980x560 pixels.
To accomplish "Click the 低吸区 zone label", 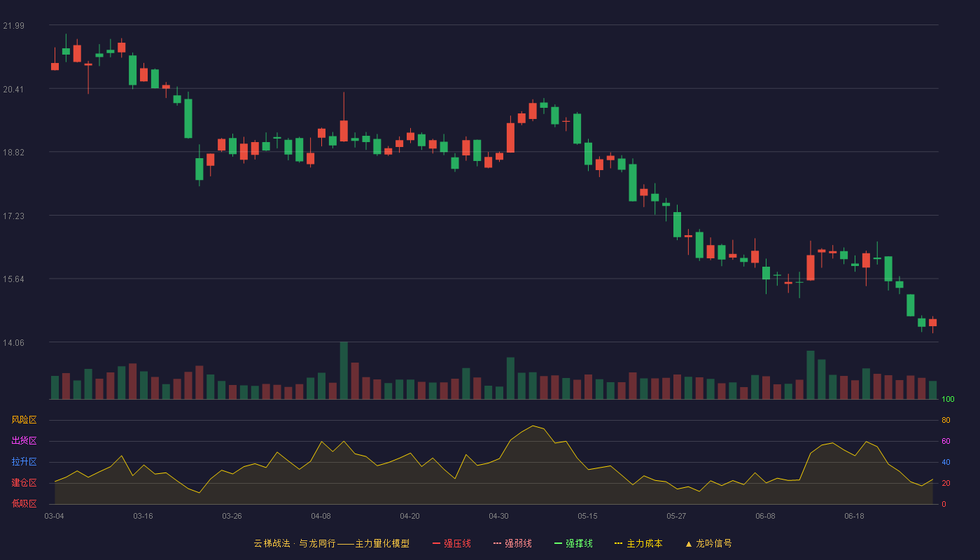I will tap(24, 504).
